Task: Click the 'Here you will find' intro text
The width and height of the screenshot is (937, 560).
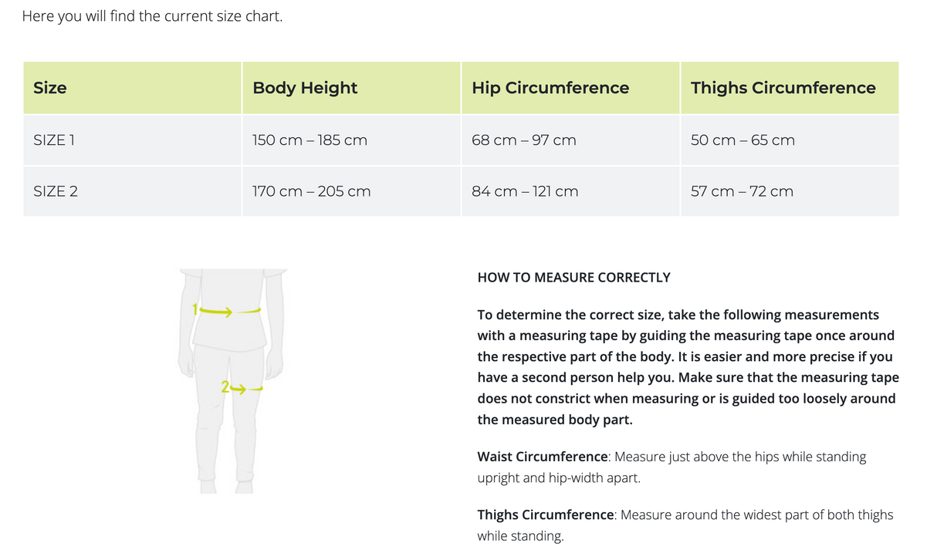Action: coord(152,16)
